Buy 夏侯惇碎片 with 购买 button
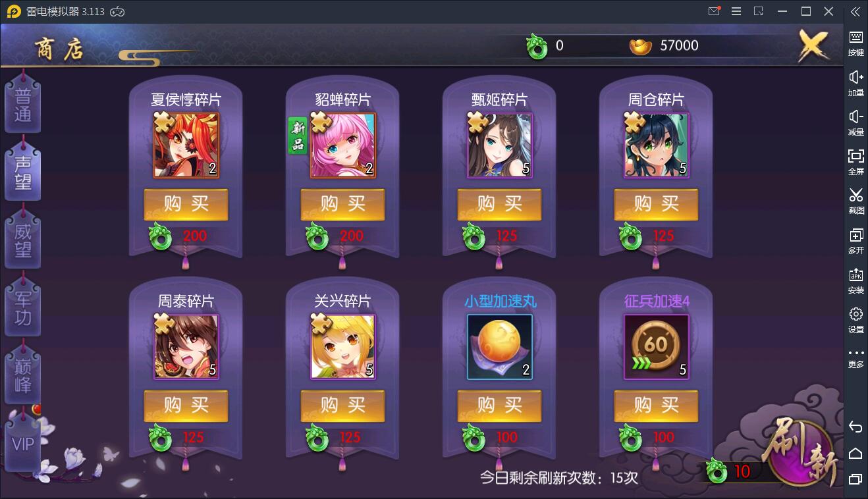This screenshot has height=499, width=868. pyautogui.click(x=186, y=204)
